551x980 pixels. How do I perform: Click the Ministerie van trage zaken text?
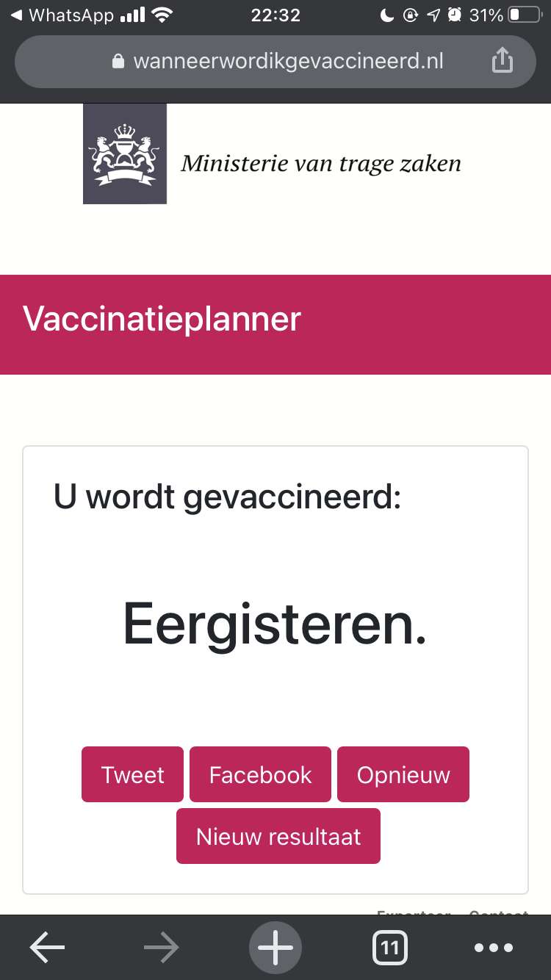(x=321, y=163)
